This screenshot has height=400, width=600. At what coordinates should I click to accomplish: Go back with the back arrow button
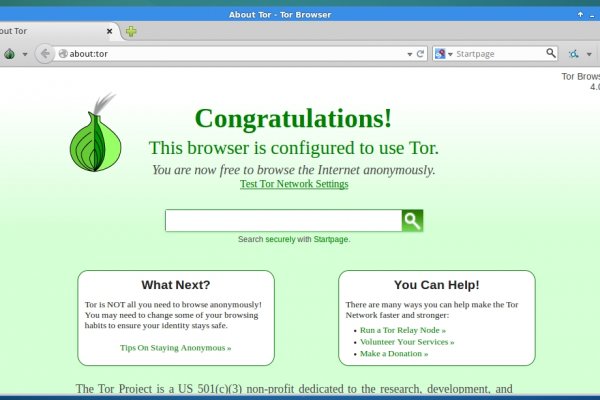pyautogui.click(x=44, y=53)
